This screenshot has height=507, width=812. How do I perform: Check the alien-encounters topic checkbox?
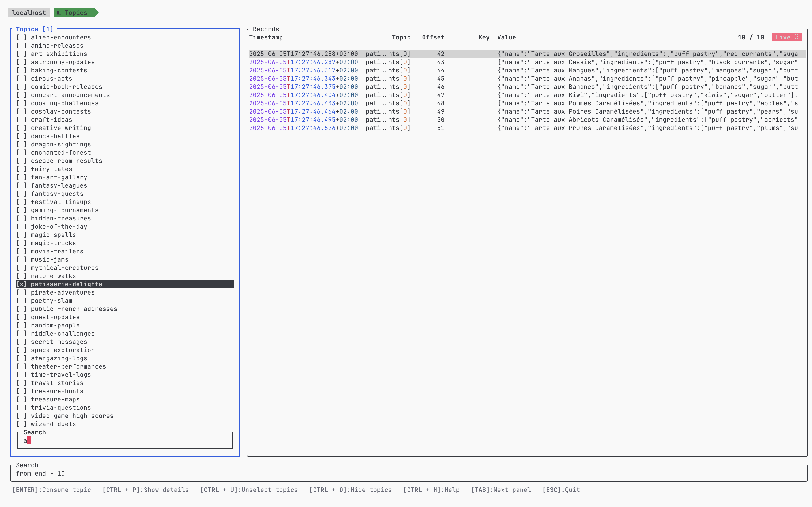pos(21,37)
